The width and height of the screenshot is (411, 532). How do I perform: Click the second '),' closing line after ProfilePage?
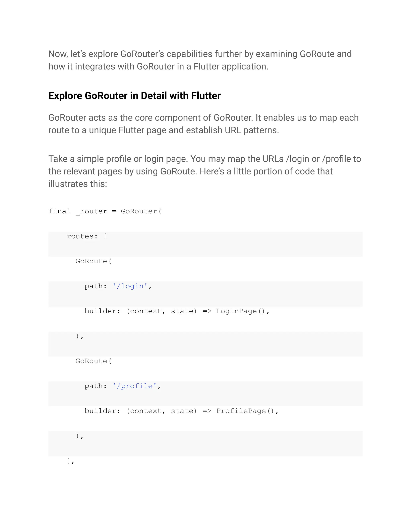(80, 436)
